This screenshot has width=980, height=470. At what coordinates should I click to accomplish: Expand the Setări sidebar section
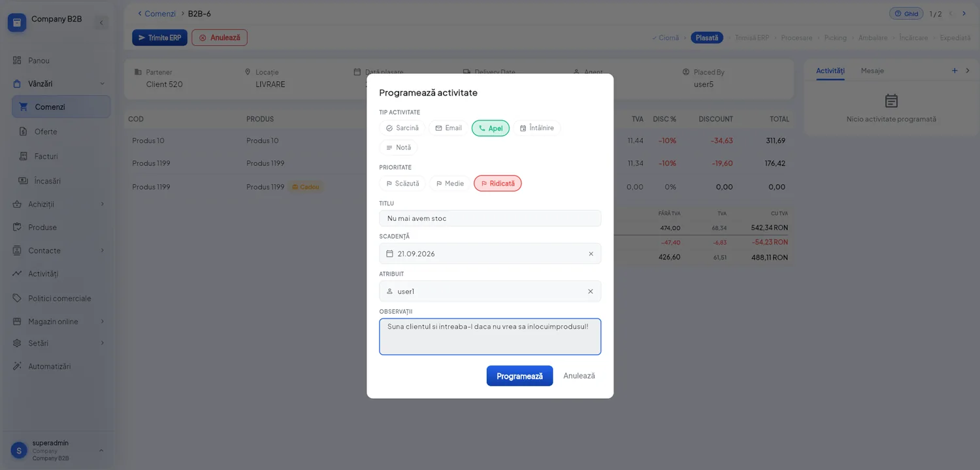click(x=61, y=343)
